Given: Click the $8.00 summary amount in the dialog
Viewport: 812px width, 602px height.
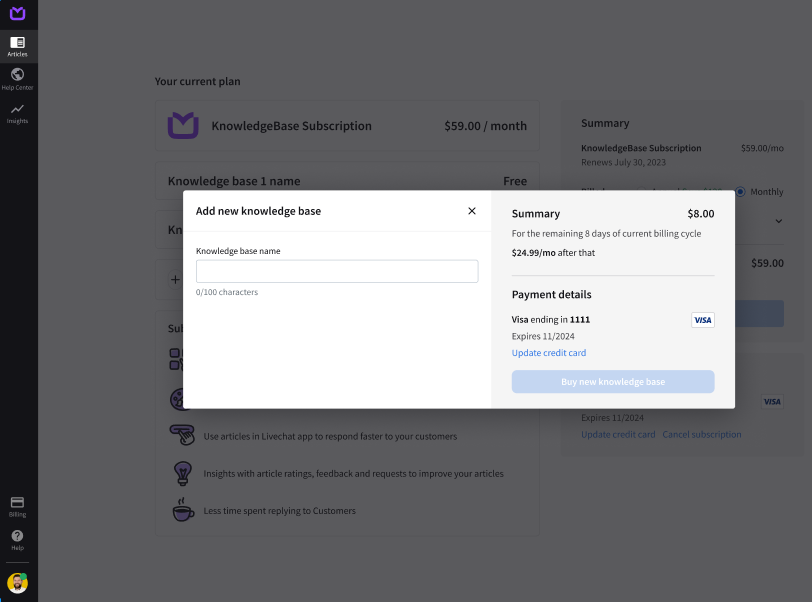Looking at the screenshot, I should (701, 214).
